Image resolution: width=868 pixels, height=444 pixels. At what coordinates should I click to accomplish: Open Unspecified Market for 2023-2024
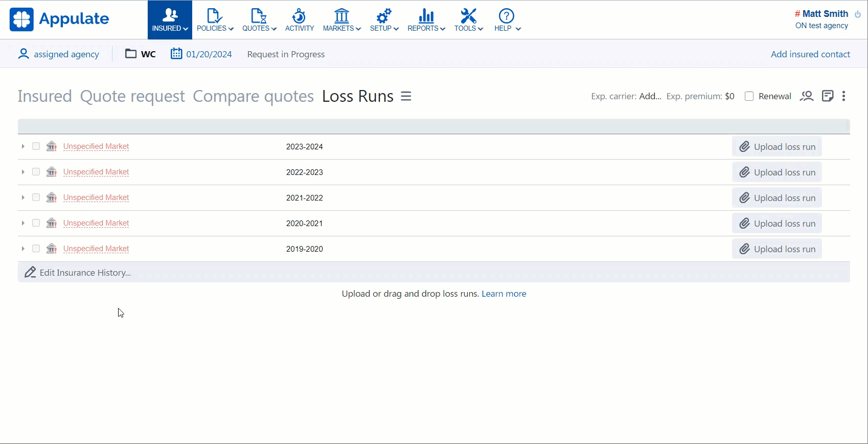point(96,146)
